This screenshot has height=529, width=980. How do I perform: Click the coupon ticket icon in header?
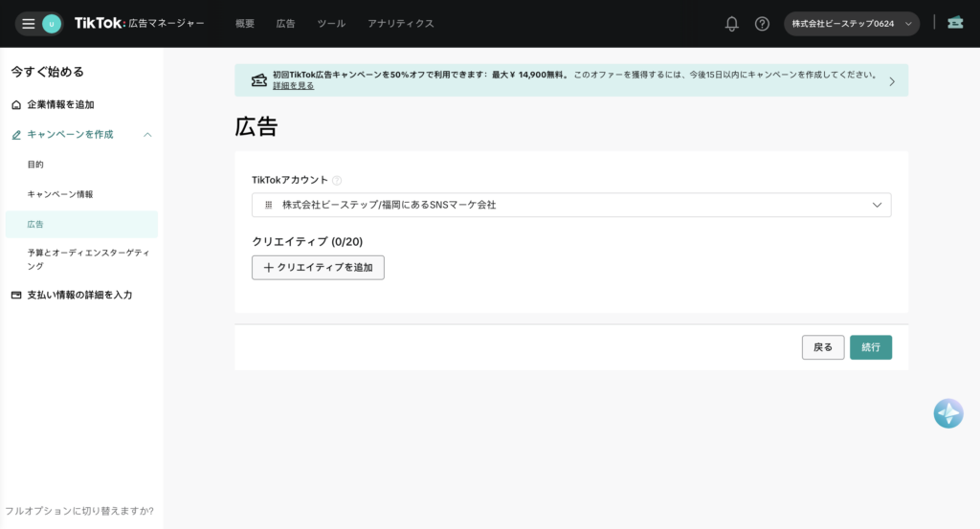955,23
